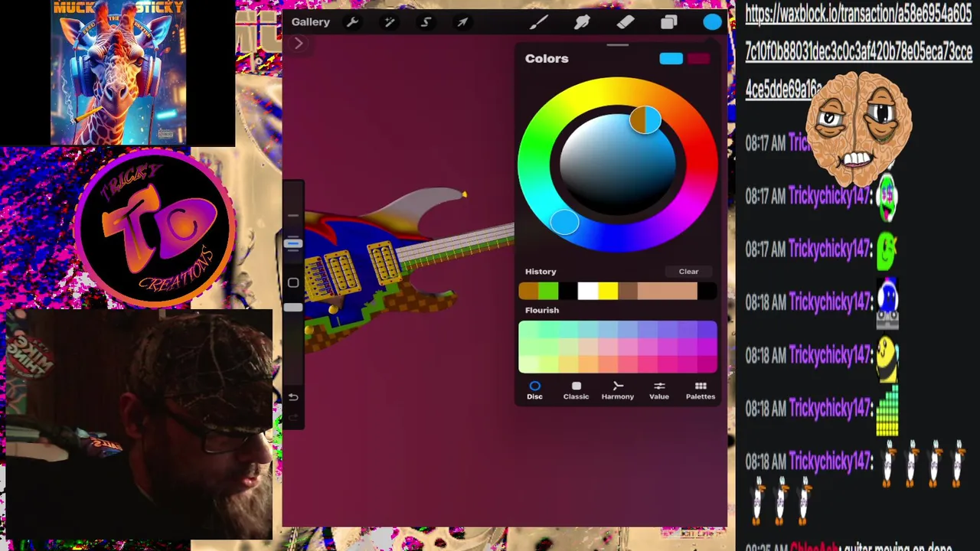Viewport: 980px width, 551px height.
Task: Activate the Selection S-shaped tool
Action: click(x=426, y=22)
